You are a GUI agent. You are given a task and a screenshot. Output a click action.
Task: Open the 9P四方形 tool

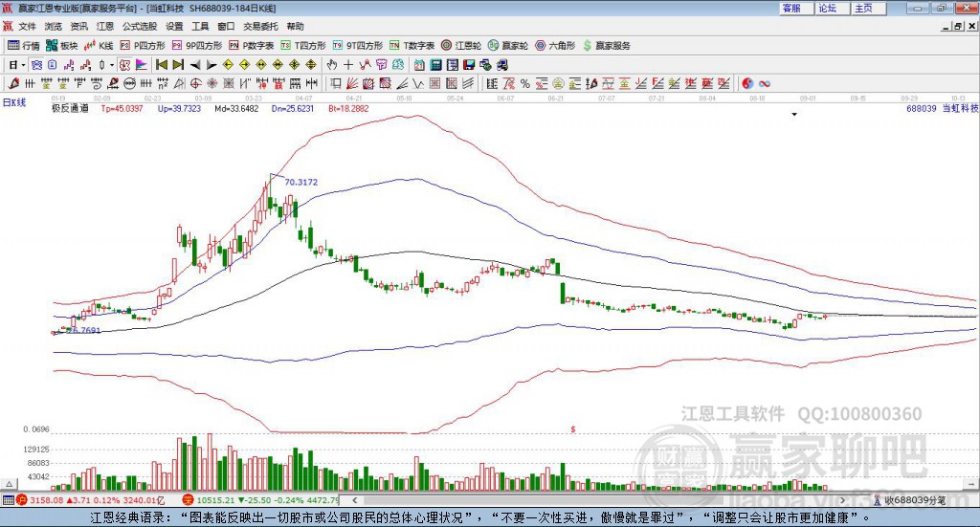197,46
